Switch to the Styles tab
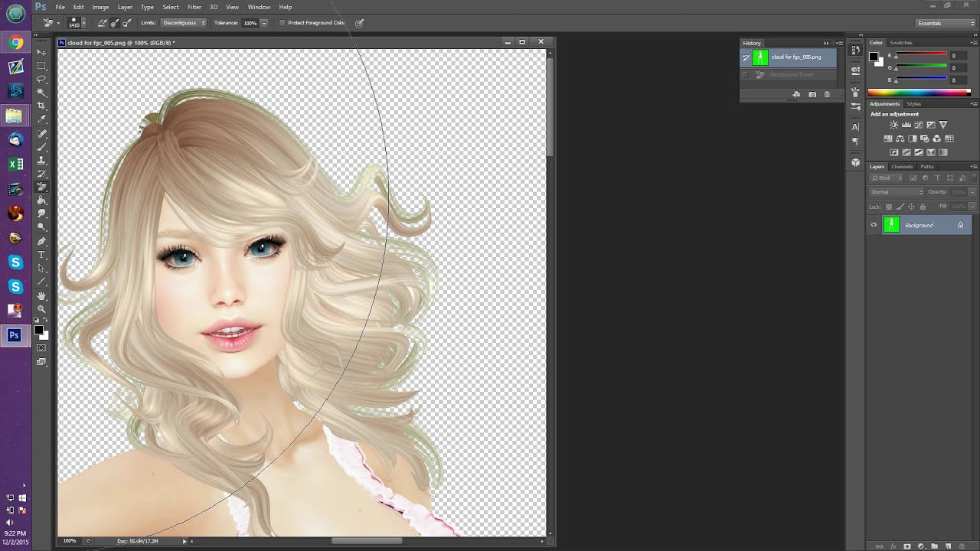 914,104
